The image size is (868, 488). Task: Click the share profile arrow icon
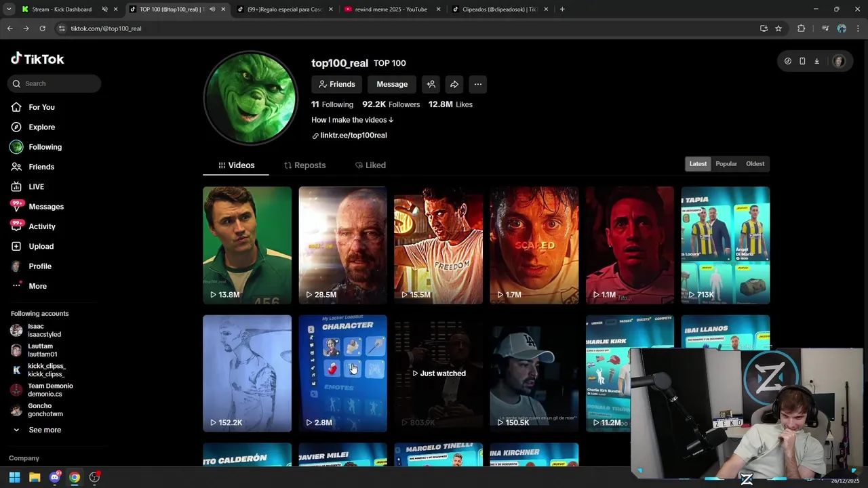[454, 84]
